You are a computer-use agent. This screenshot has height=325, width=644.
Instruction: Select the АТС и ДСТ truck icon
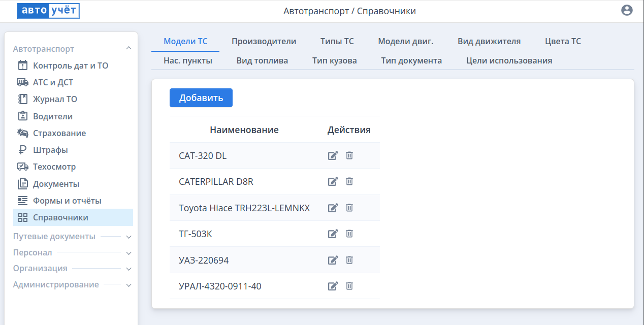click(x=22, y=82)
